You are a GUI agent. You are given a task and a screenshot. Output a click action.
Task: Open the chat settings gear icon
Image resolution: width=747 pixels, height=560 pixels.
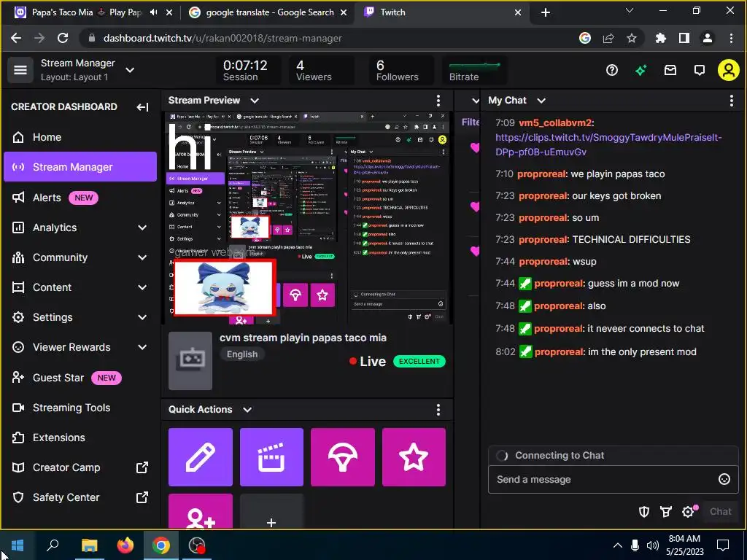pos(688,511)
